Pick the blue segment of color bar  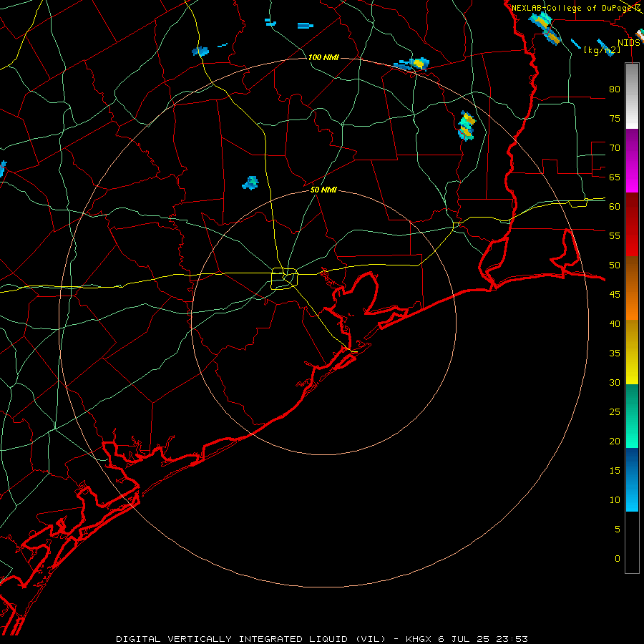pyautogui.click(x=632, y=479)
